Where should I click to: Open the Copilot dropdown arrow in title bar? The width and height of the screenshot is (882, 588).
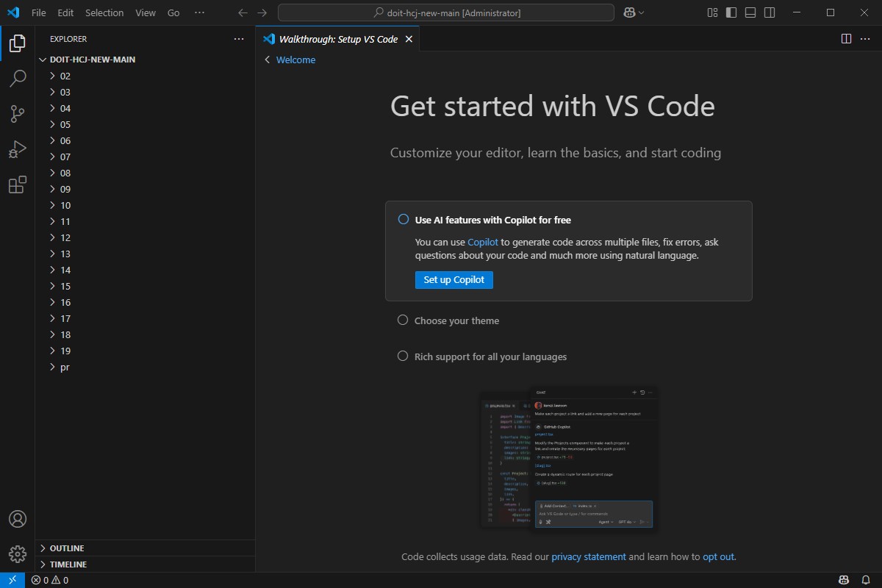click(x=642, y=12)
